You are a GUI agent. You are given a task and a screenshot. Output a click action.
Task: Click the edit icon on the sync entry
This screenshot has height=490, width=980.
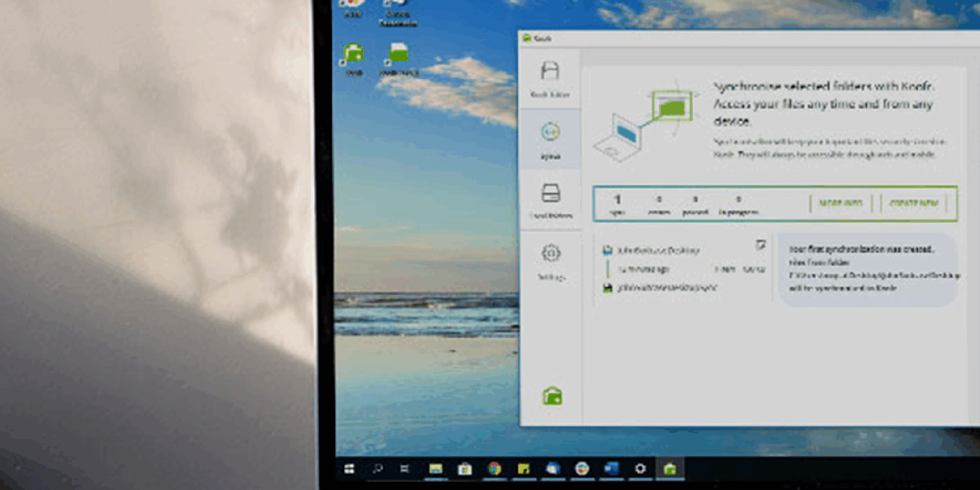tap(760, 245)
